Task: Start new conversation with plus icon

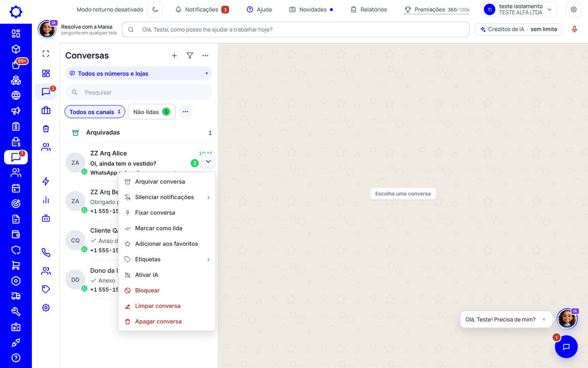Action: (174, 56)
